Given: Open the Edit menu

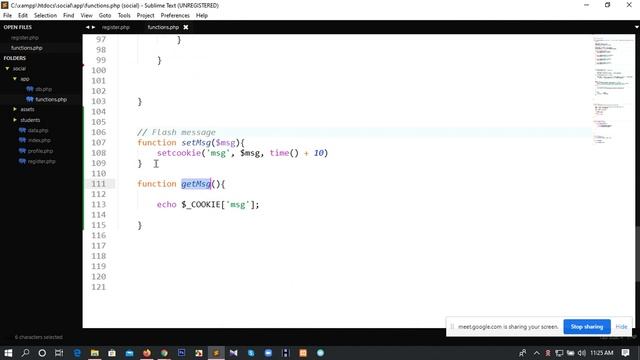Looking at the screenshot, I should click(x=23, y=16).
